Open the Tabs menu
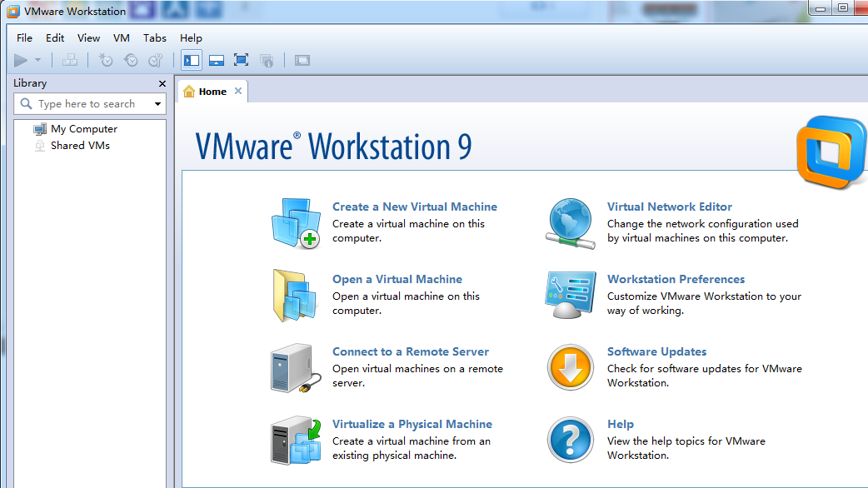The image size is (868, 488). (154, 37)
